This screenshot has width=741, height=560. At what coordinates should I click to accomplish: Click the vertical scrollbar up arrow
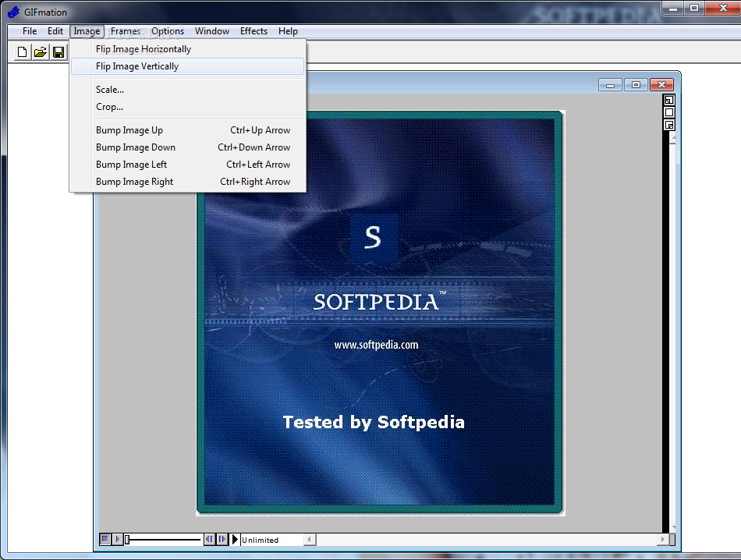(673, 137)
